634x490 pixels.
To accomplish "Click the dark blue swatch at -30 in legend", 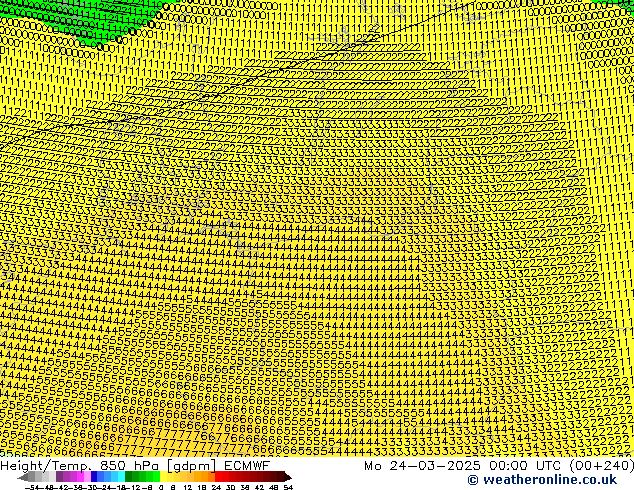I will [94, 476].
